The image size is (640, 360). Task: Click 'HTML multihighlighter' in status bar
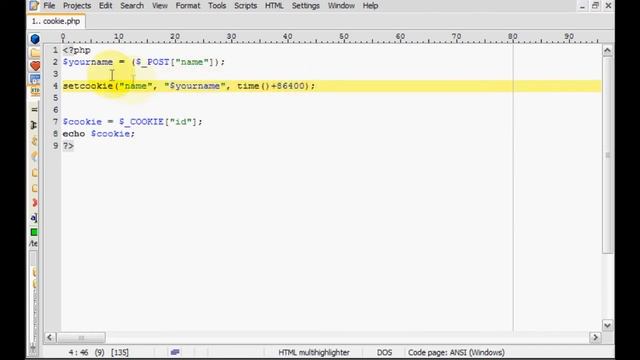click(314, 352)
